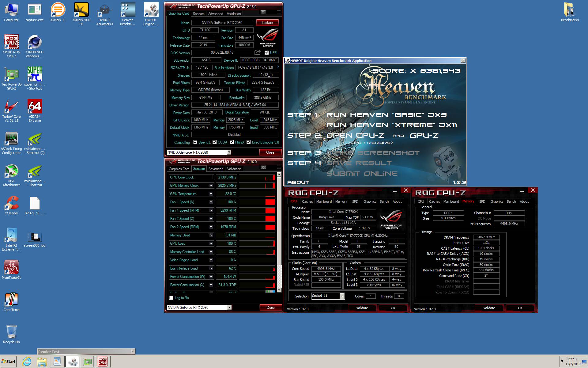Launch MSI Afterburner shortcut
The image size is (588, 368).
click(x=11, y=175)
